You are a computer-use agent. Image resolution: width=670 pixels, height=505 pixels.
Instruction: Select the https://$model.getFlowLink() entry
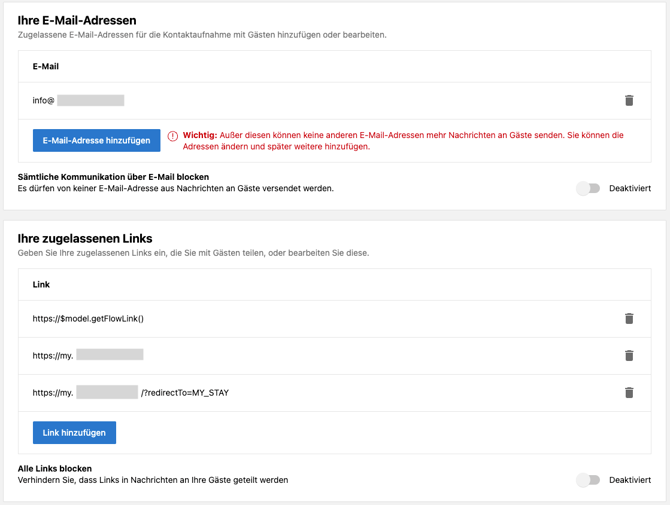pyautogui.click(x=88, y=319)
